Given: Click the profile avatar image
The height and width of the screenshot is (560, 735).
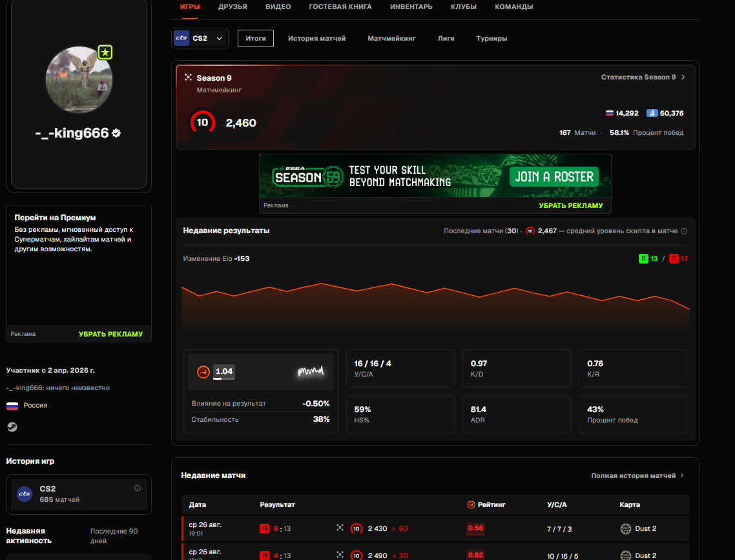Looking at the screenshot, I should 79,79.
